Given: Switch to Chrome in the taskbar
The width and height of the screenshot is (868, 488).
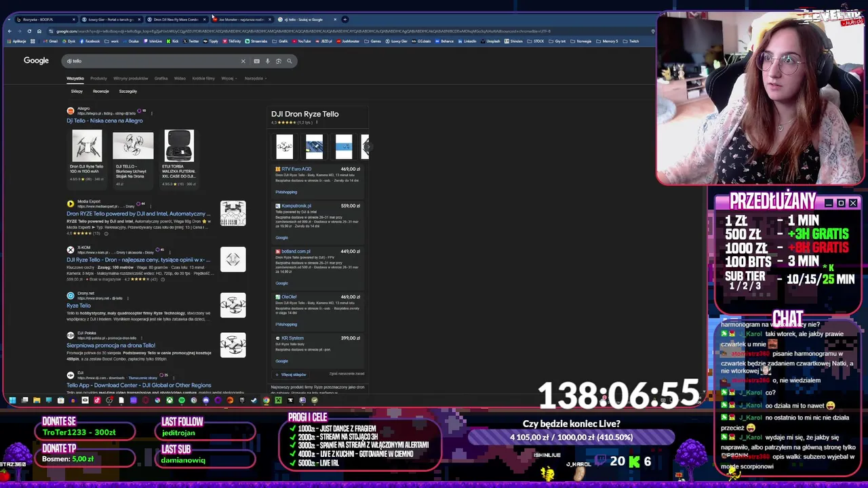Looking at the screenshot, I should pyautogui.click(x=266, y=400).
